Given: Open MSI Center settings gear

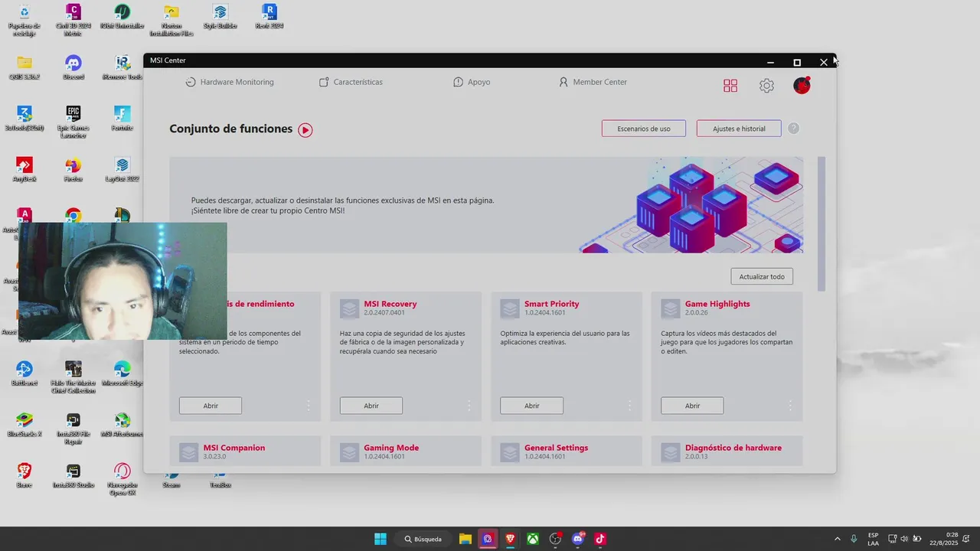Looking at the screenshot, I should coord(766,86).
